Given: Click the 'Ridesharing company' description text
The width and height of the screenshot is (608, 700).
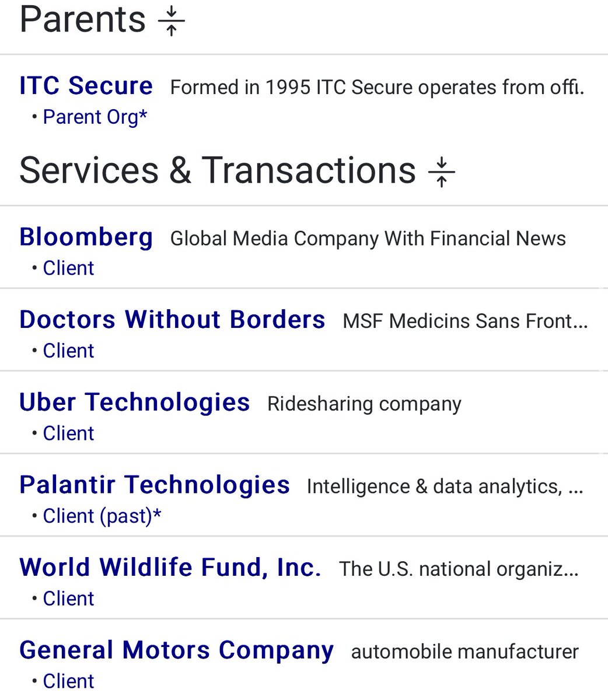Looking at the screenshot, I should click(364, 404).
